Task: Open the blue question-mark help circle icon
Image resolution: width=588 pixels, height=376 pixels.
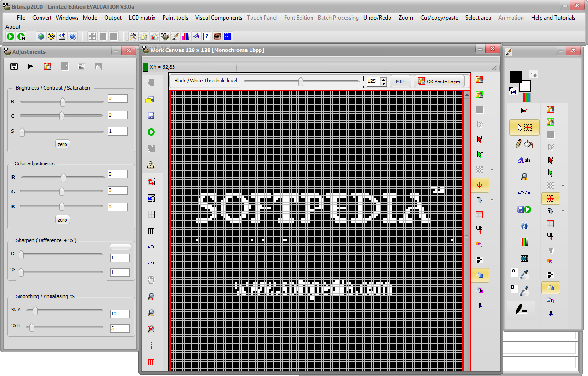Action: 72,36
